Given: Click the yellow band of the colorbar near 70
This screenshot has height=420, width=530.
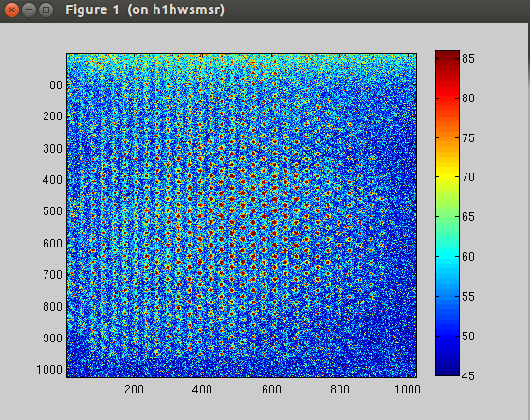Looking at the screenshot, I should coord(448,176).
